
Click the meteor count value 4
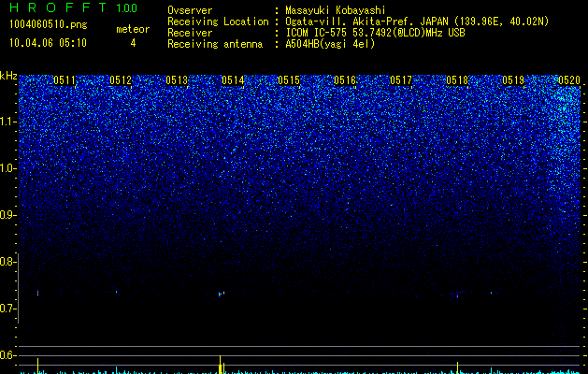(x=133, y=43)
